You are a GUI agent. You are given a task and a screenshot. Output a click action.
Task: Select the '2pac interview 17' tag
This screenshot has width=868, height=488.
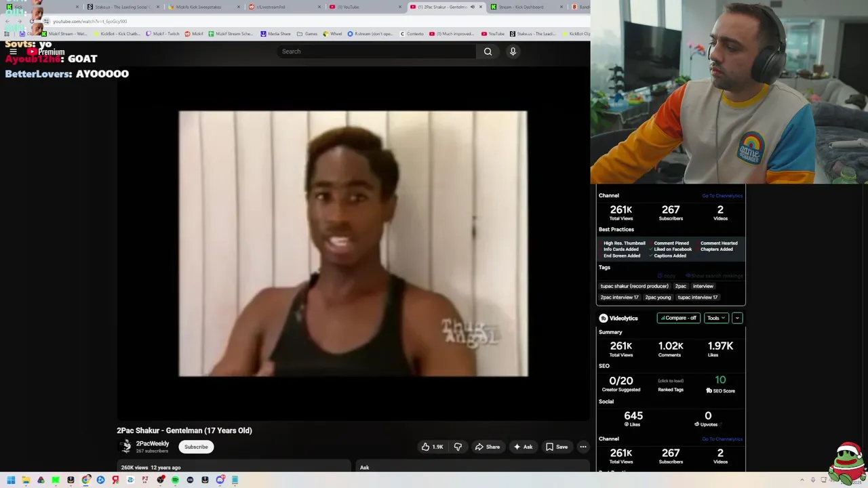[x=619, y=297]
